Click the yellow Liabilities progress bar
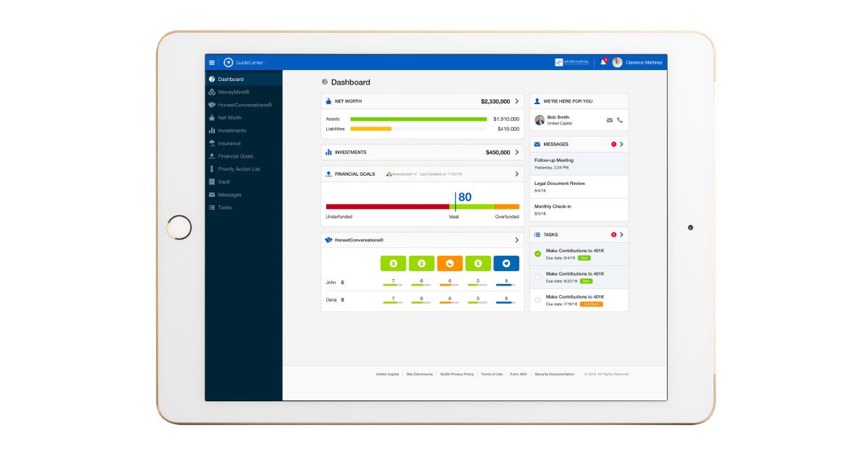The height and width of the screenshot is (454, 868). [370, 129]
